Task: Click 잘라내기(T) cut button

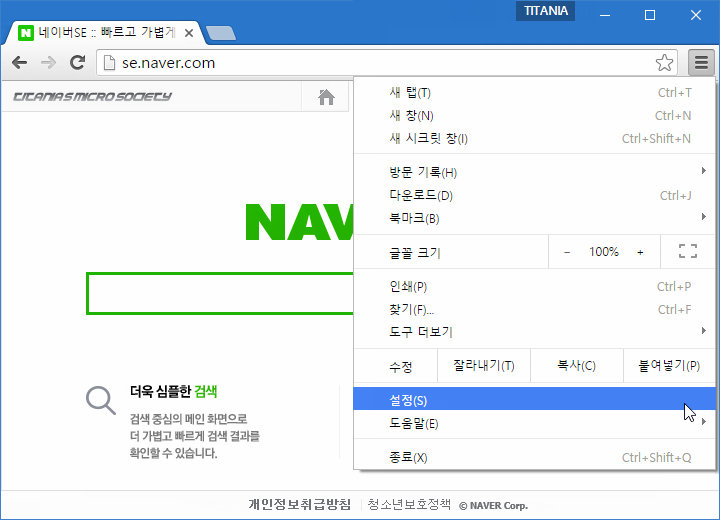Action: pos(484,366)
